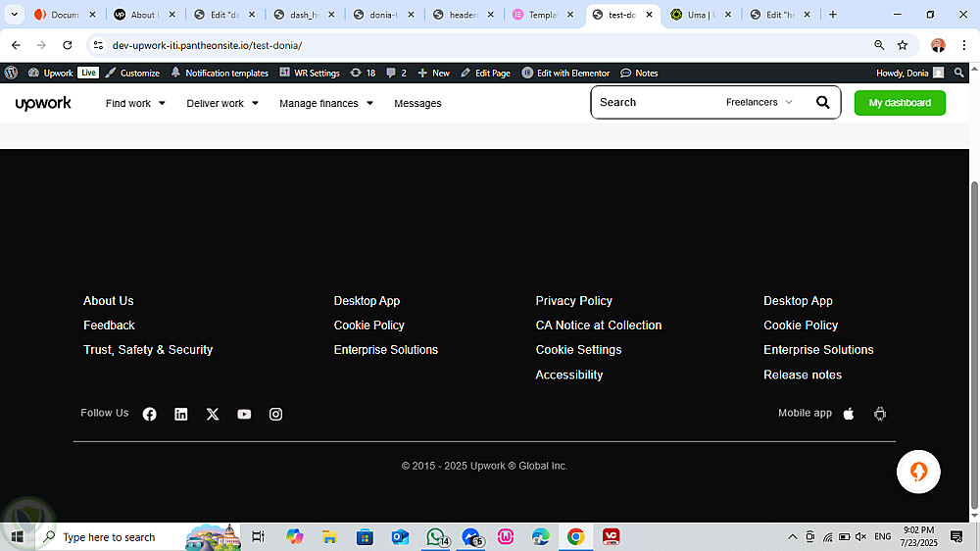Open the Chrome profile avatar

click(x=938, y=45)
